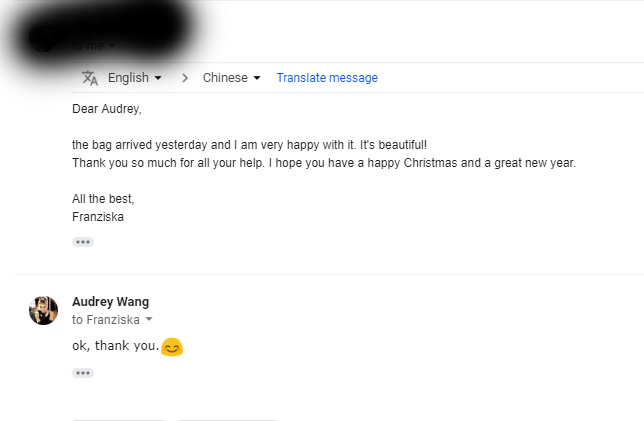Click the smiley emoji in the reply
644x421 pixels.
[172, 347]
